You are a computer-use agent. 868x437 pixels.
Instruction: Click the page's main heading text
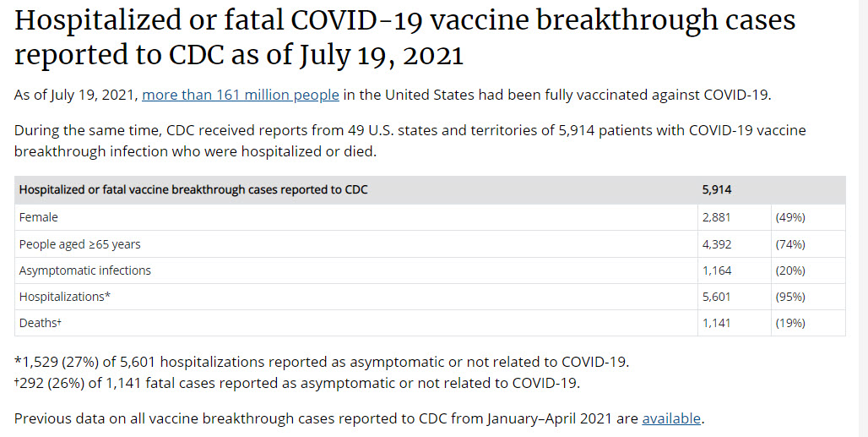405,37
